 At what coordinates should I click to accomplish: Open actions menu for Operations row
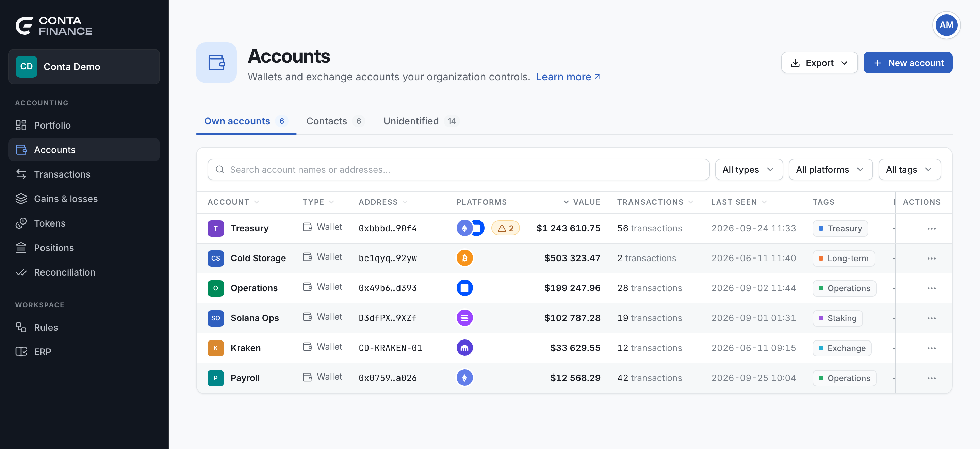[x=931, y=288]
